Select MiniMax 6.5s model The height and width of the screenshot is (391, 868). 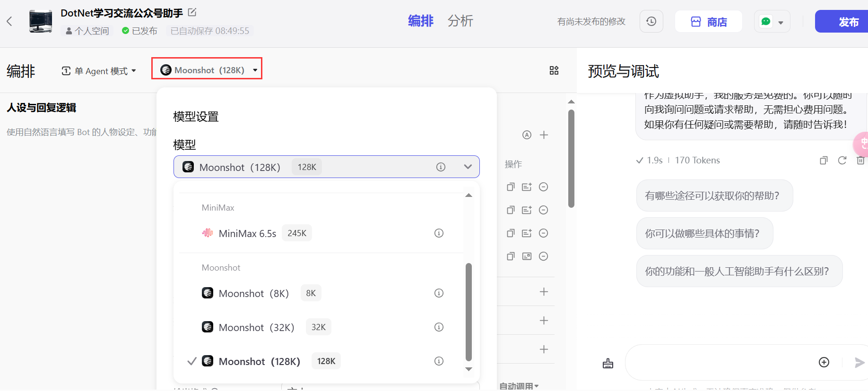[321, 233]
